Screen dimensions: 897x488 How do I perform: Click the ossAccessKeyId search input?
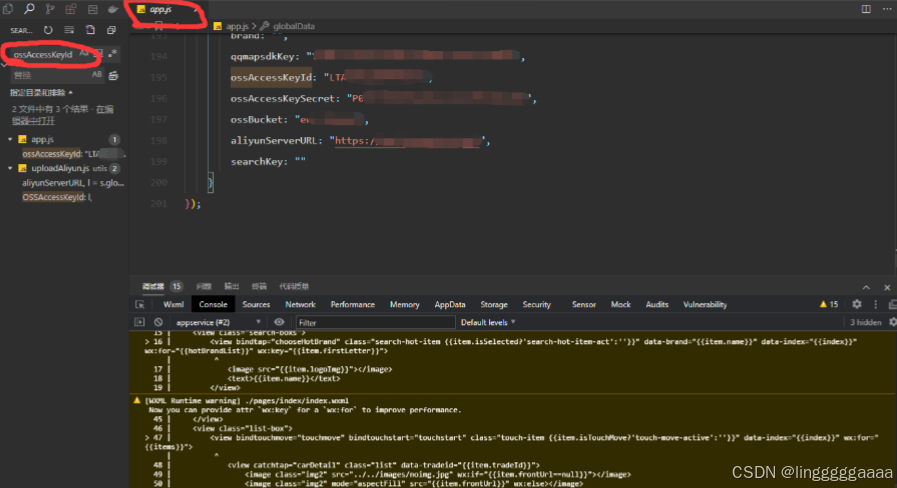[x=45, y=54]
